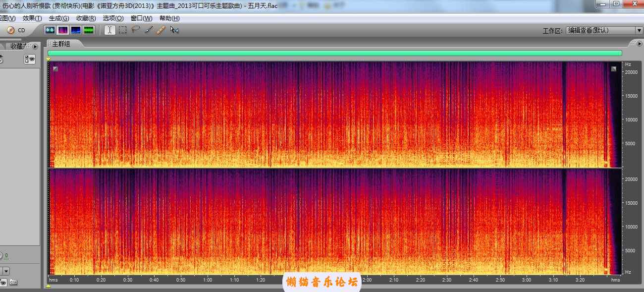Choose the Time Selection tool
This screenshot has width=644, height=292.
point(110,30)
